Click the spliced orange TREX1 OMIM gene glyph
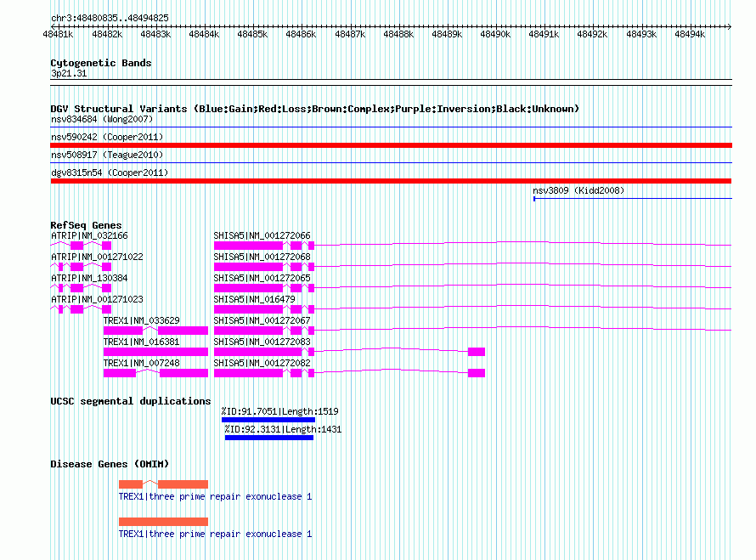Image resolution: width=756 pixels, height=560 pixels. (163, 484)
